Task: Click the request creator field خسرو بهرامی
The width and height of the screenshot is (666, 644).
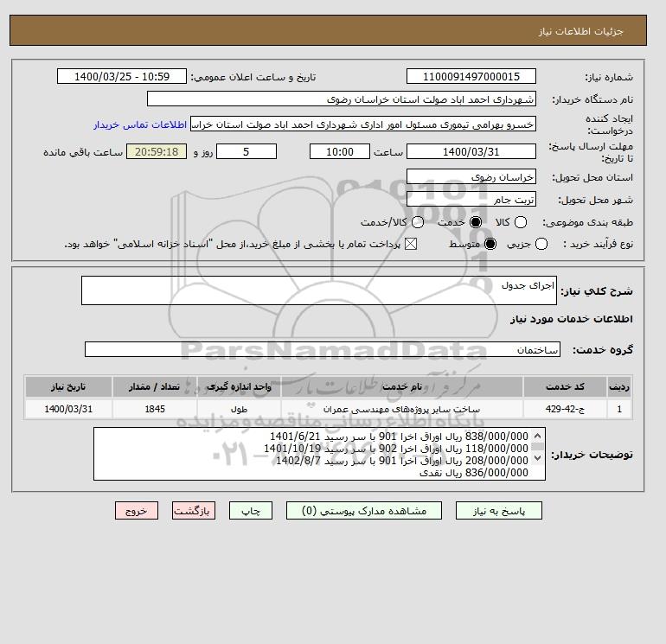Action: click(363, 124)
